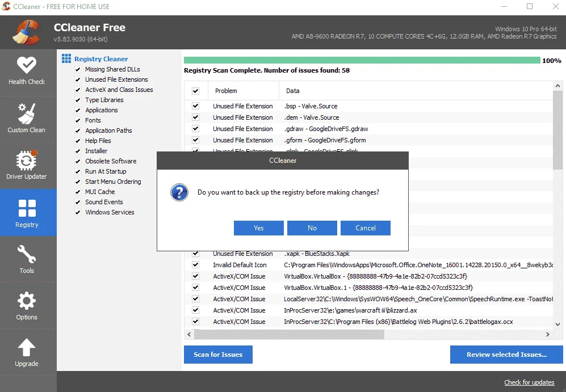
Task: Toggle Help Files checkbox
Action: pos(78,141)
